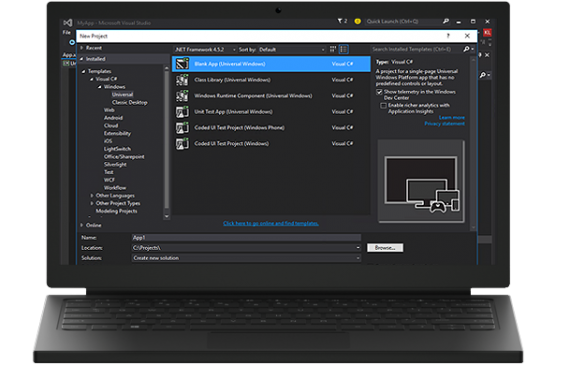Open the File menu in Visual Studio

click(67, 32)
